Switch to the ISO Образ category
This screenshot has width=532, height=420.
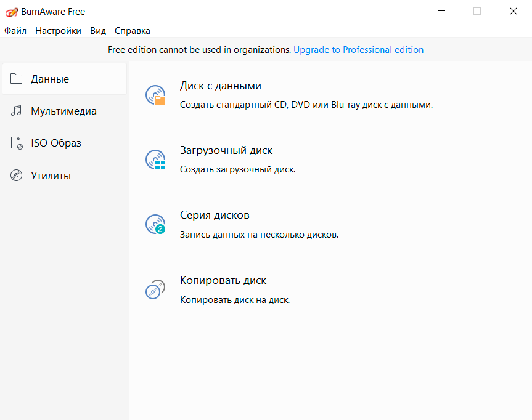(65, 143)
